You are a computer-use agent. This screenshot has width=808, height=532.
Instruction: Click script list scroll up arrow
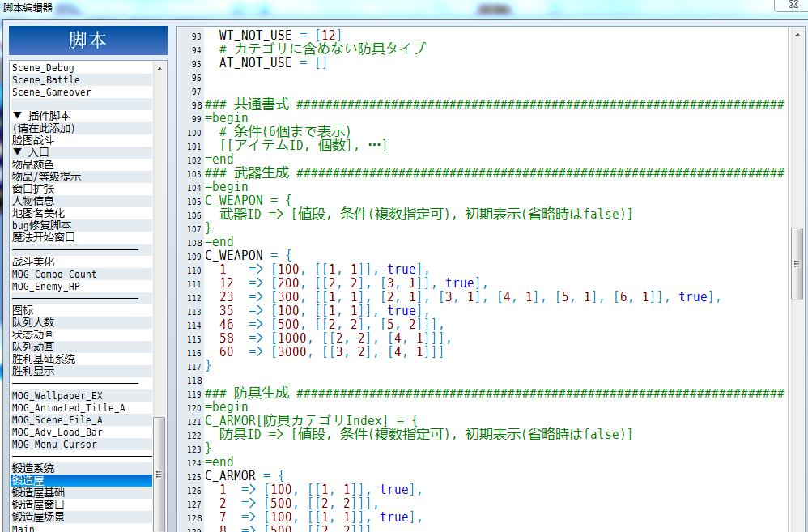[x=159, y=68]
